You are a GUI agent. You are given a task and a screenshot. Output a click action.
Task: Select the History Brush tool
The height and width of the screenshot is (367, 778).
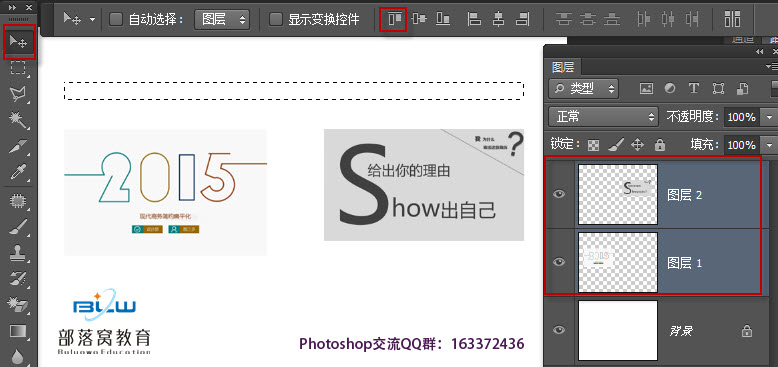pos(18,279)
